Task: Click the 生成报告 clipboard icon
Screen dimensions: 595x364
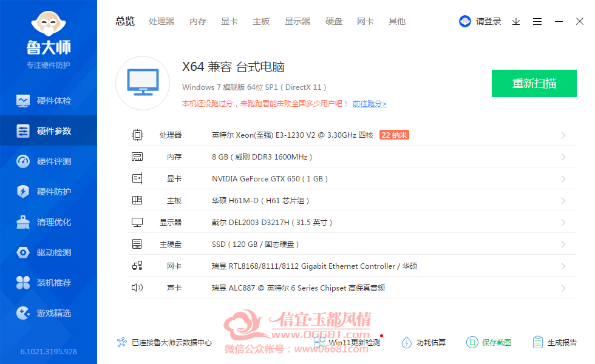Action: 538,342
